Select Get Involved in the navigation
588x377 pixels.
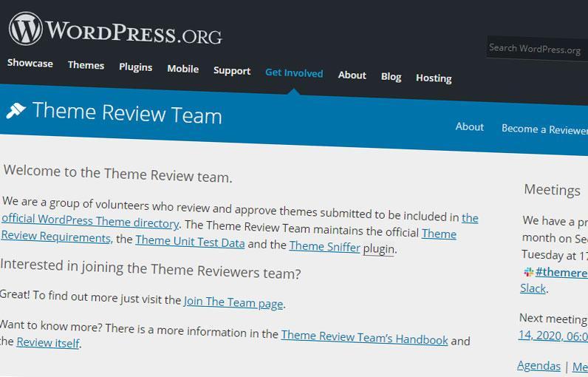pyautogui.click(x=294, y=73)
